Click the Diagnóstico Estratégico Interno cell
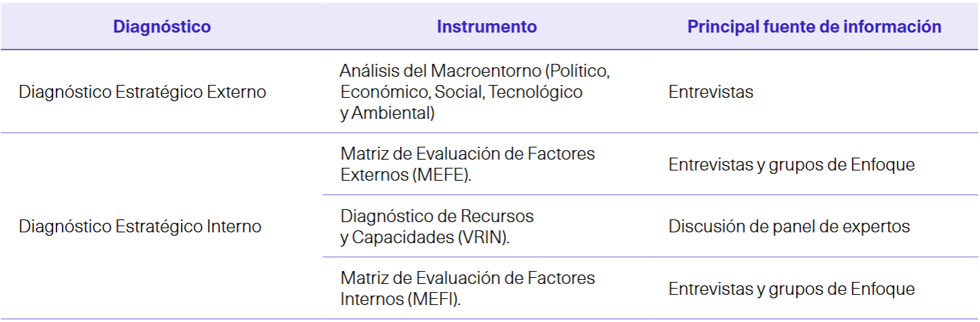 (x=140, y=226)
